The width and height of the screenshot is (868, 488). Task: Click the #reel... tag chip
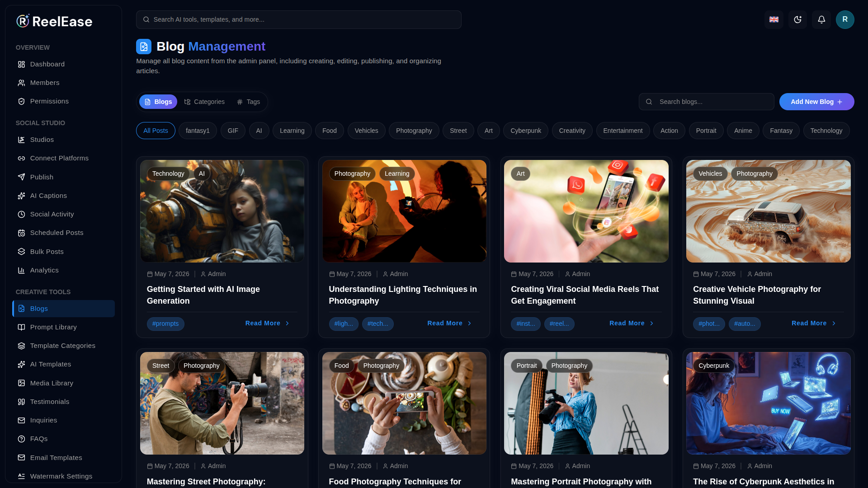point(559,324)
